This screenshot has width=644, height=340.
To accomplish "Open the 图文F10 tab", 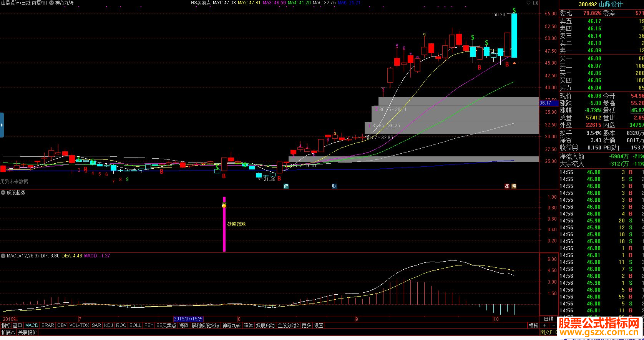I will pos(549,332).
